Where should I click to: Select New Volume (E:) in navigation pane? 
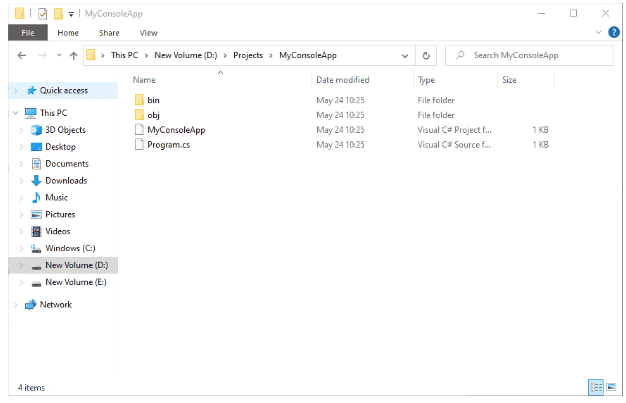76,282
